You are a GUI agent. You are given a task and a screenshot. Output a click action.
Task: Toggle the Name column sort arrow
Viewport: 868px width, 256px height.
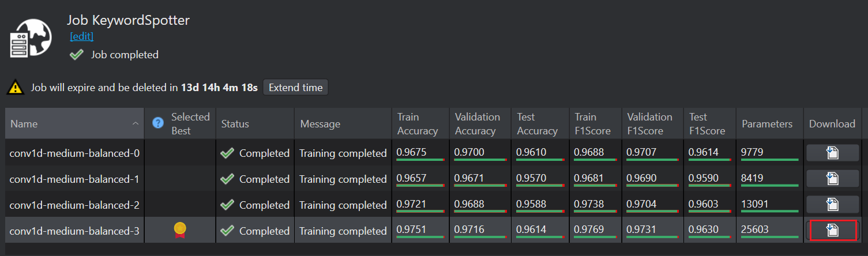coord(136,123)
